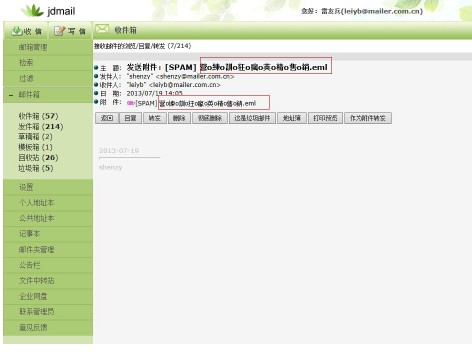The image size is (472, 361).
Task: Open 检索 search in the sidebar
Action: click(x=26, y=63)
